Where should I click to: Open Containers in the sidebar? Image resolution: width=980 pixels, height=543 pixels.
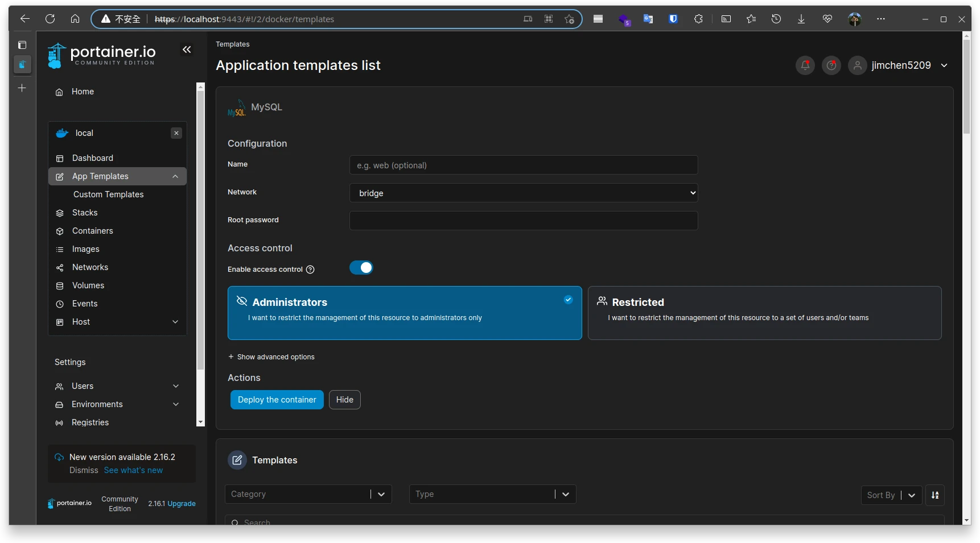click(x=93, y=231)
